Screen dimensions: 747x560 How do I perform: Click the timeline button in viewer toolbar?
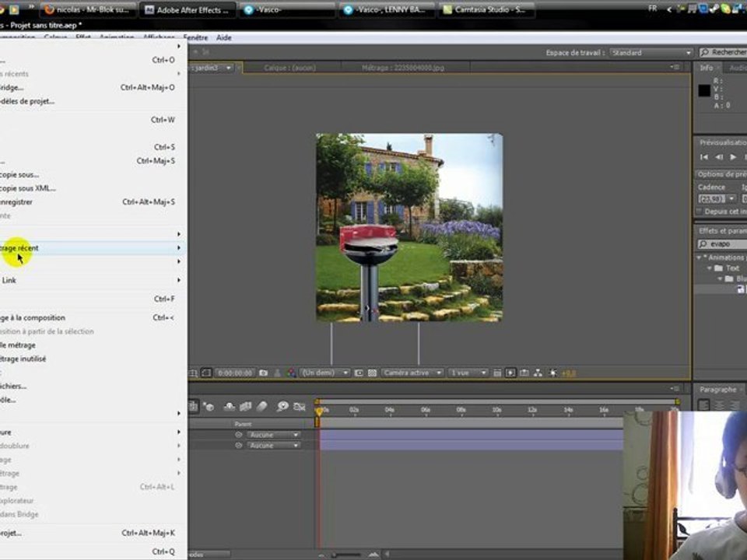[x=524, y=373]
